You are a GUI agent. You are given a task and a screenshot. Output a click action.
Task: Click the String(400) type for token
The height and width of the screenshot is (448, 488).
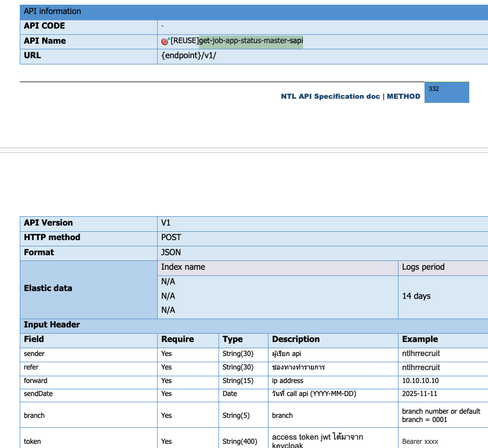(x=240, y=441)
